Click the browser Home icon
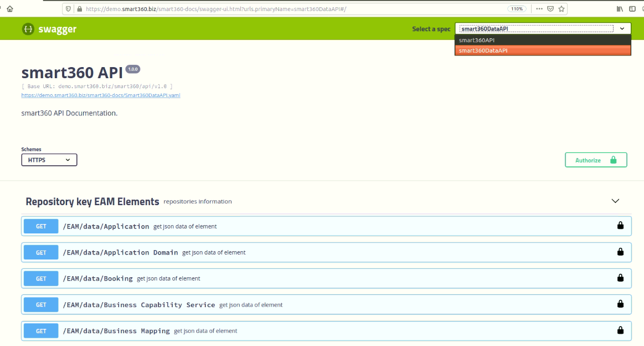Screen dimensions: 644x346 [x=10, y=9]
